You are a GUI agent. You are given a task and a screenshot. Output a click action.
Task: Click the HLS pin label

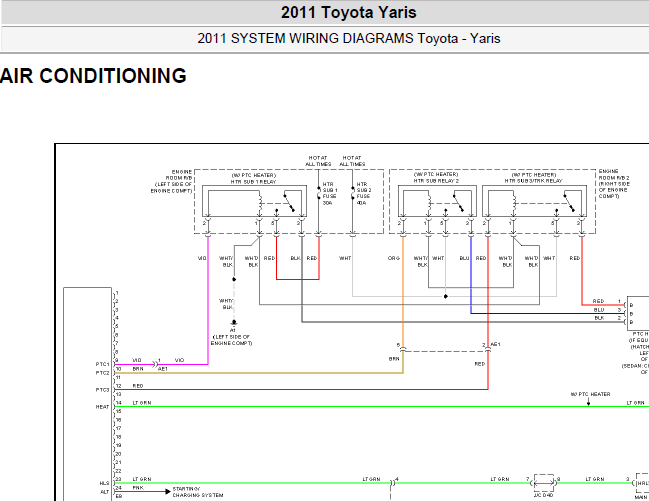click(x=104, y=483)
